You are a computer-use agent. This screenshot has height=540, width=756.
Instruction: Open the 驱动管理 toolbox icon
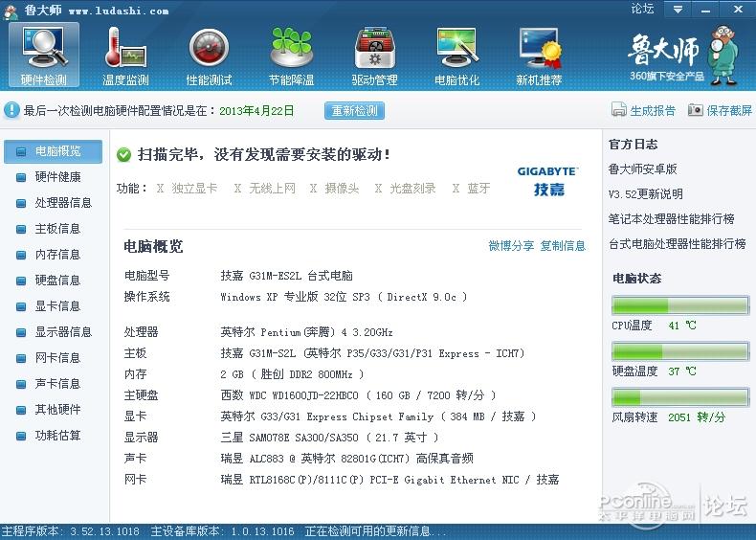click(374, 55)
